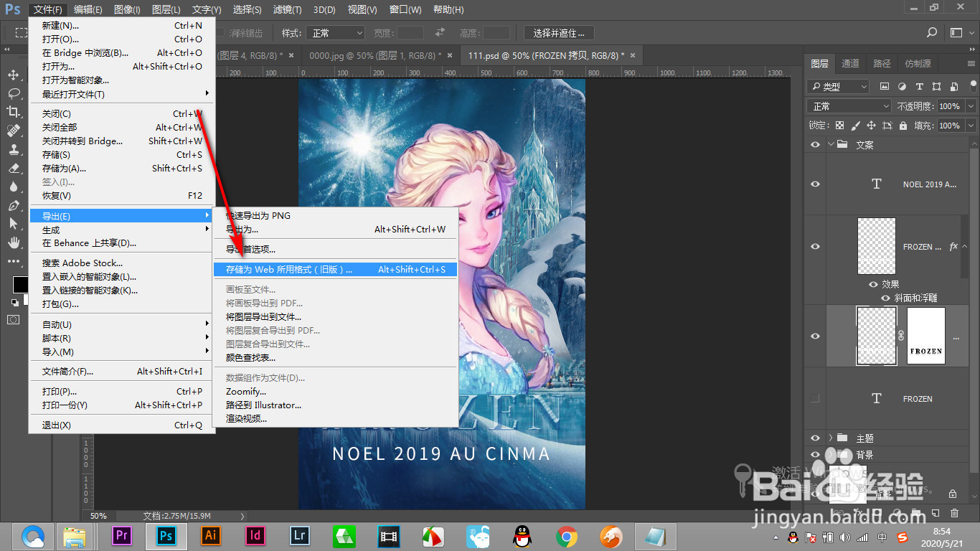
Task: Select 存储为(A)... in File menu
Action: click(122, 169)
